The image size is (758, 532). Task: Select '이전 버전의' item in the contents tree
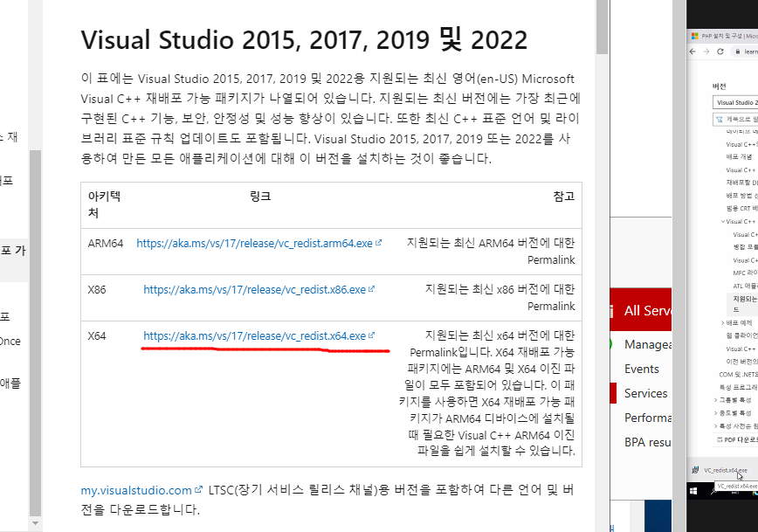tap(741, 362)
